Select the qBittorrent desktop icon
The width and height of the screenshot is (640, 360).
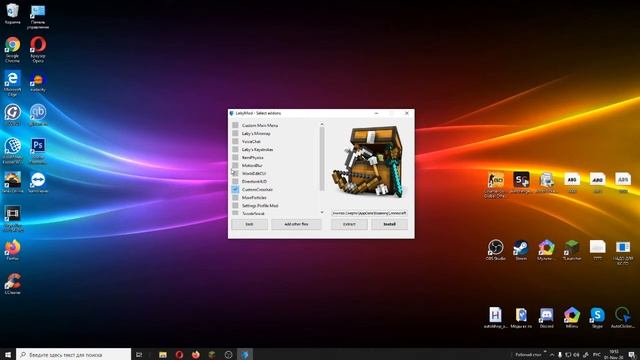(38, 115)
